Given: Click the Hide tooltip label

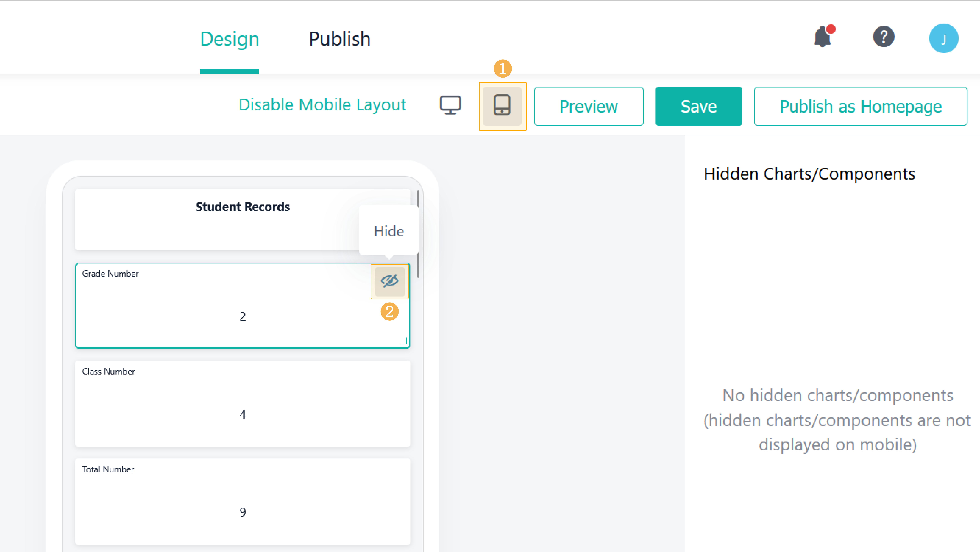Looking at the screenshot, I should 388,231.
